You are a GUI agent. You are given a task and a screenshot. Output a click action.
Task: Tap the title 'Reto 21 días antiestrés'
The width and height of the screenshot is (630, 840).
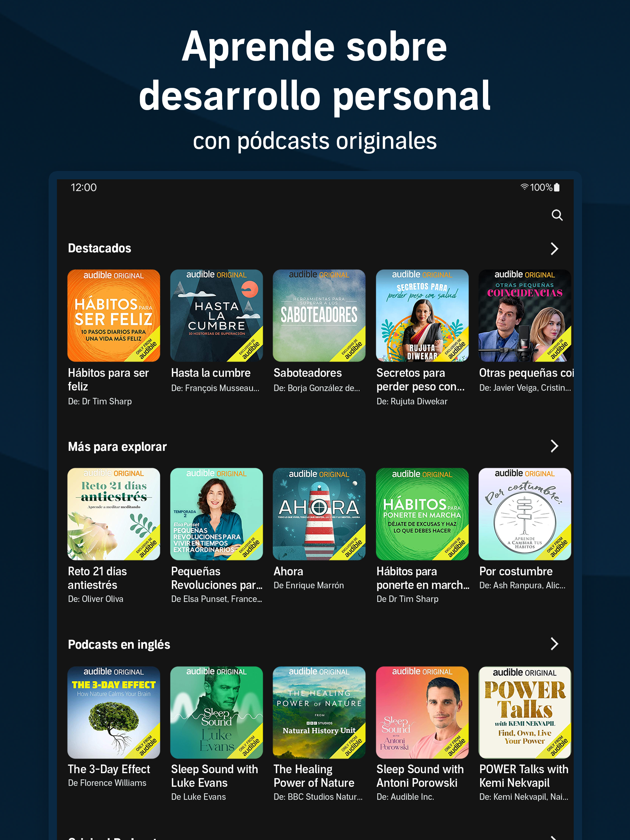(97, 578)
